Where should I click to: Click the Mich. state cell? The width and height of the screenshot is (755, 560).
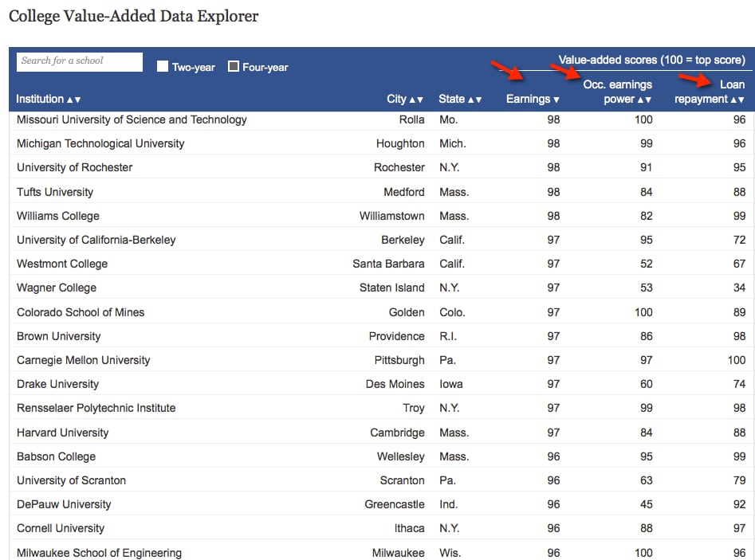coord(453,143)
